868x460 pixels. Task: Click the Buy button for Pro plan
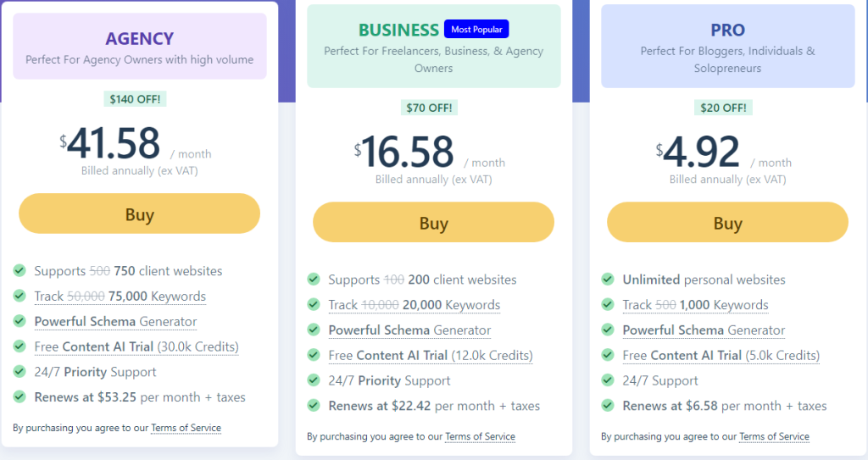(727, 223)
